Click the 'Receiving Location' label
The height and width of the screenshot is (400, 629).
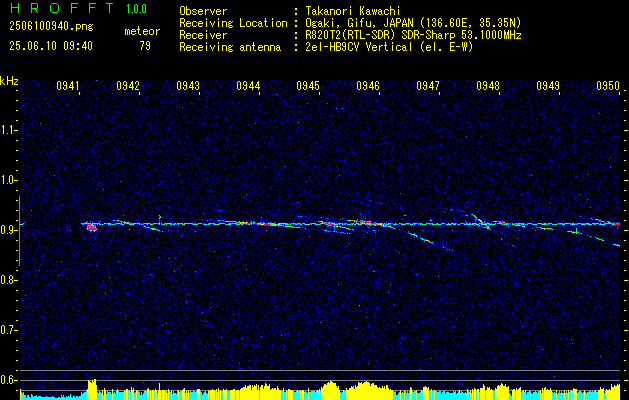233,23
